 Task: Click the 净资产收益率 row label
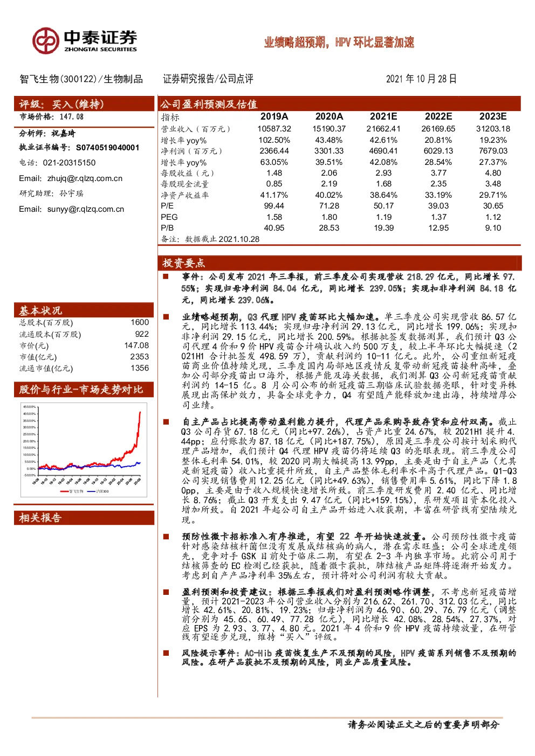tap(184, 195)
